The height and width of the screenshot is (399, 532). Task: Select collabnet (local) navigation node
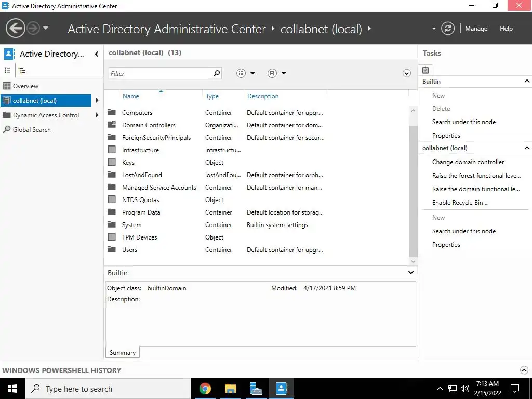pos(46,100)
